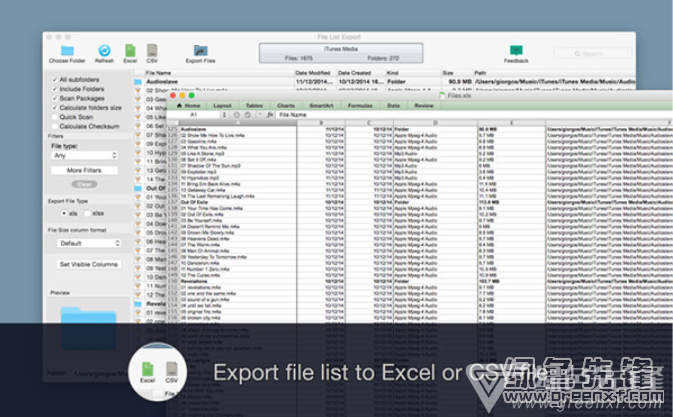Toggle the Scan Packages checkbox

[x=55, y=98]
